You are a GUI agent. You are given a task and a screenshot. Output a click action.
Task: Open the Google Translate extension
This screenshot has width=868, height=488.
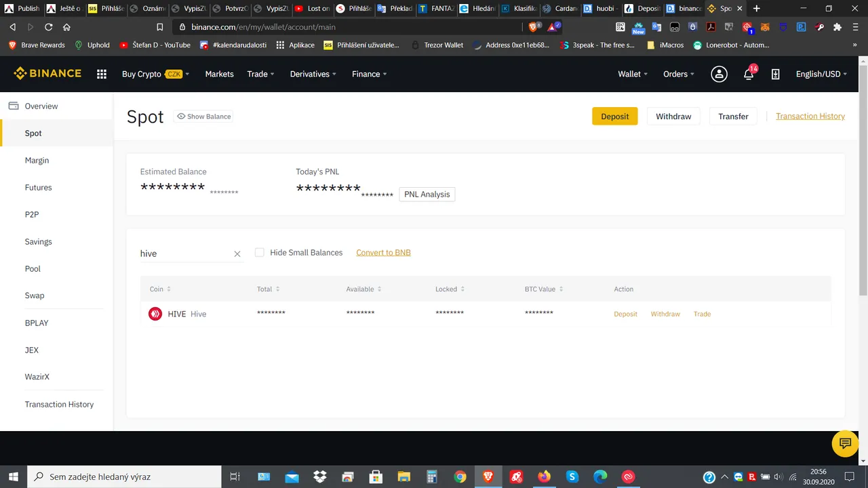tap(656, 27)
